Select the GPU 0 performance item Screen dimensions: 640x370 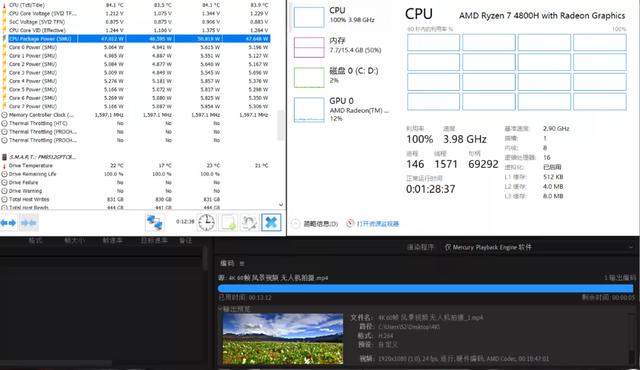tap(340, 109)
